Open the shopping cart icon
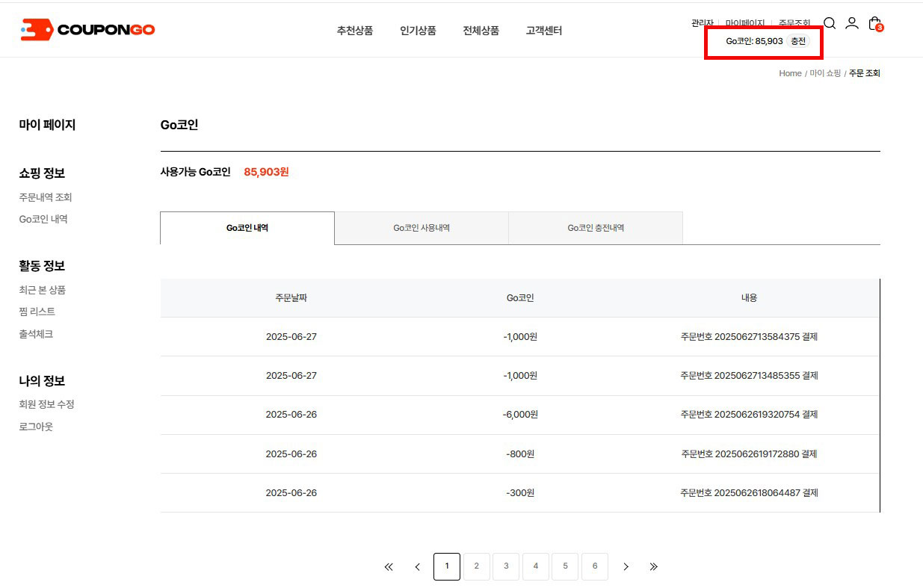This screenshot has height=588, width=923. coord(875,24)
